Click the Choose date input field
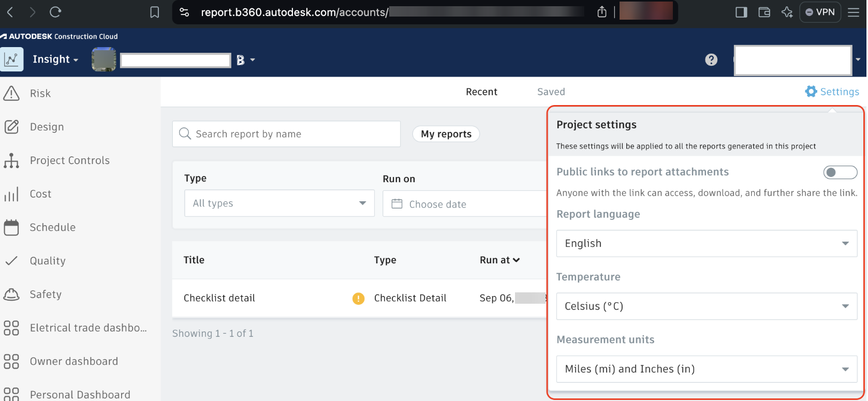 coord(465,204)
